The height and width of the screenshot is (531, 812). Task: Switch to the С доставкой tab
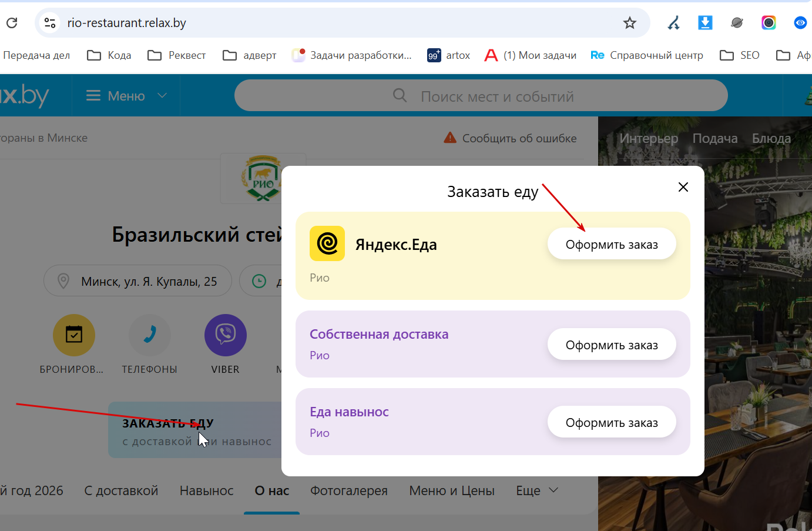pyautogui.click(x=121, y=490)
